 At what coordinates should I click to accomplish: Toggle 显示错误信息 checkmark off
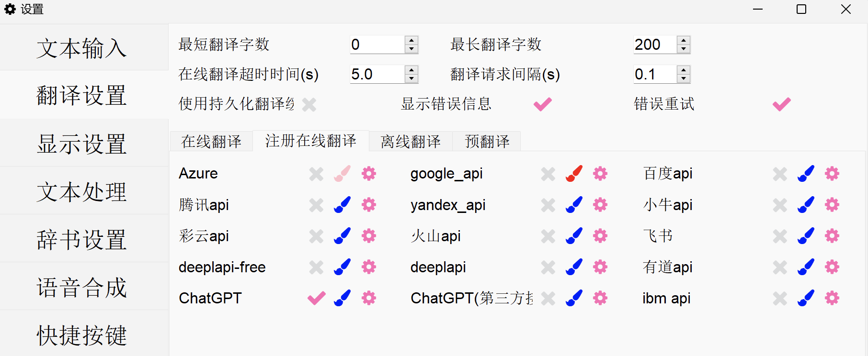[543, 104]
